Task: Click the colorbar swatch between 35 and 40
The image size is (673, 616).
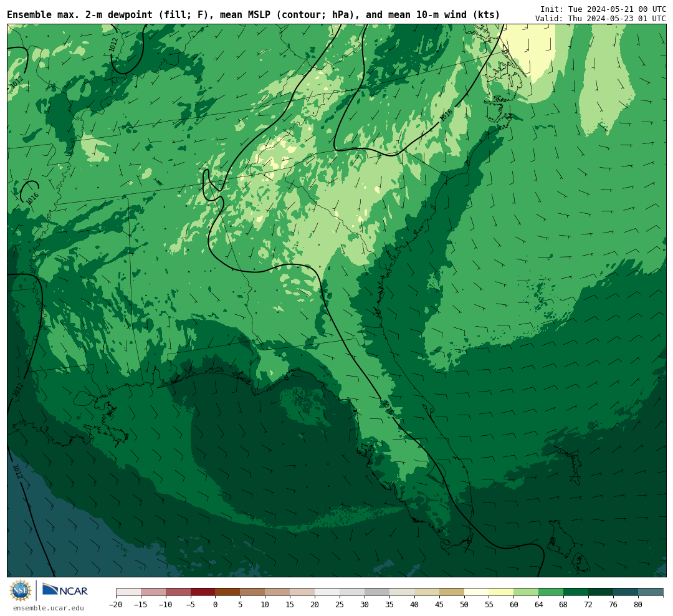Action: [402, 592]
